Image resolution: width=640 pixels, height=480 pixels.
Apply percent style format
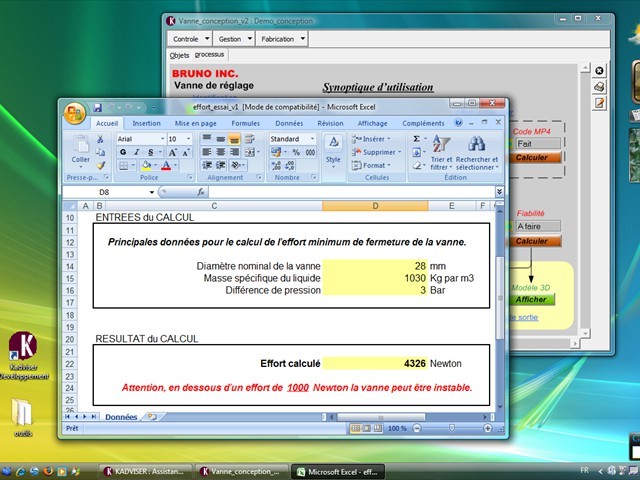pyautogui.click(x=296, y=152)
